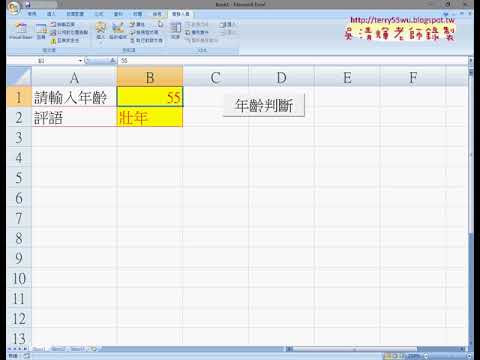Image resolution: width=480 pixels, height=360 pixels.
Task: Switch to the Sheet3 worksheet tab
Action: 78,349
